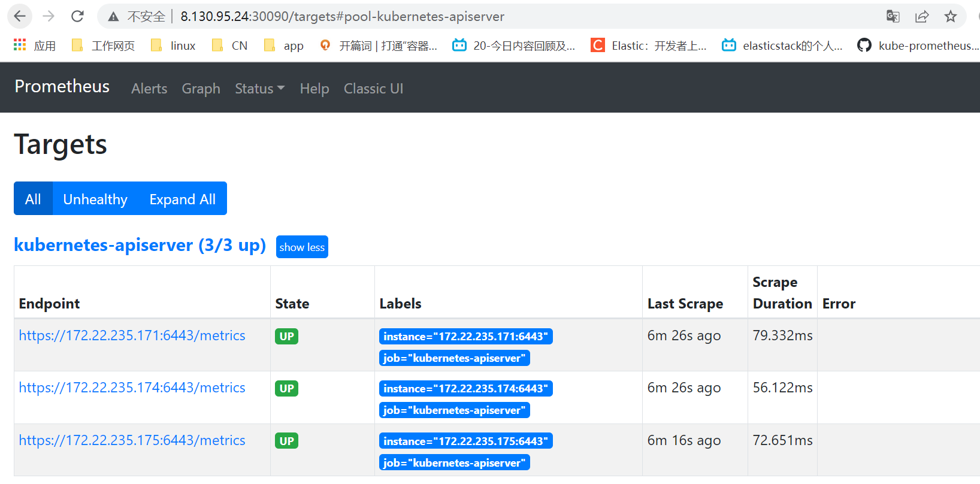Open the Graph page
Screen dimensions: 980x484
[x=201, y=89]
